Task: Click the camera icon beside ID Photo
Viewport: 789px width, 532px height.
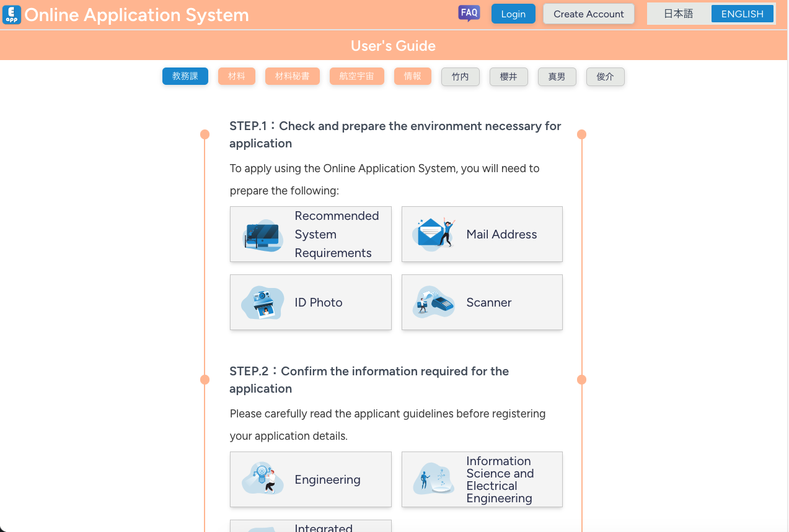Action: (x=263, y=303)
